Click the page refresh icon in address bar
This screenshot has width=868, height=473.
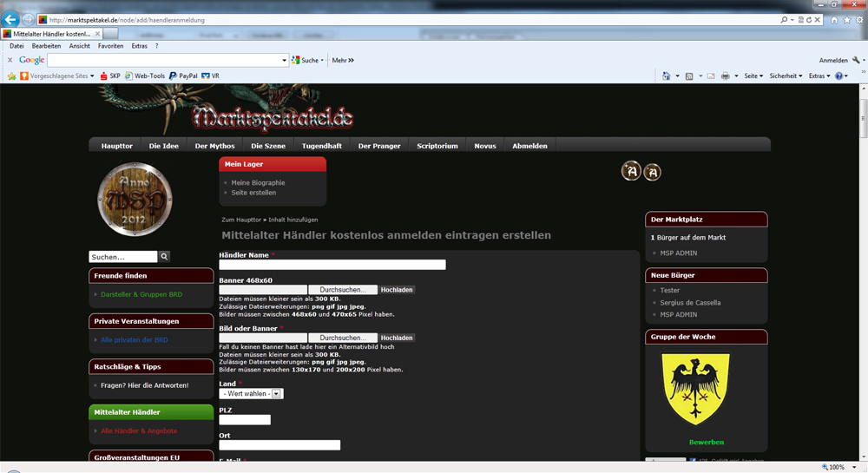808,19
